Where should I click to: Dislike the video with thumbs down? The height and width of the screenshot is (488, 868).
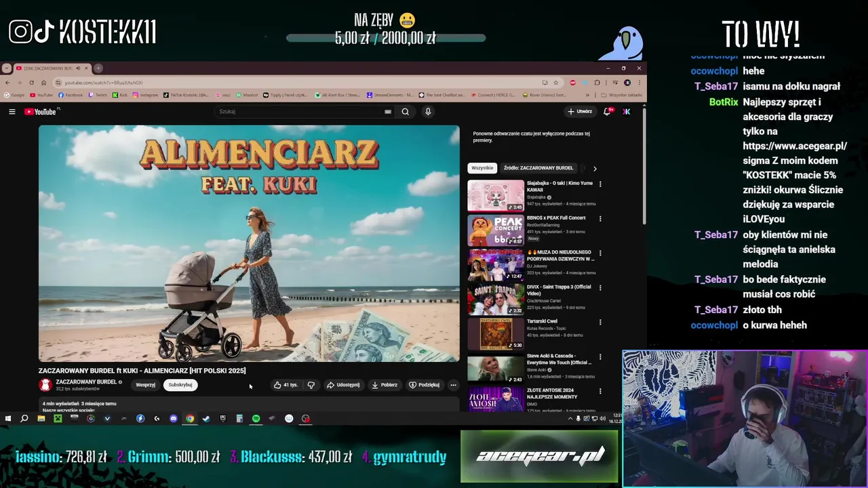(311, 385)
